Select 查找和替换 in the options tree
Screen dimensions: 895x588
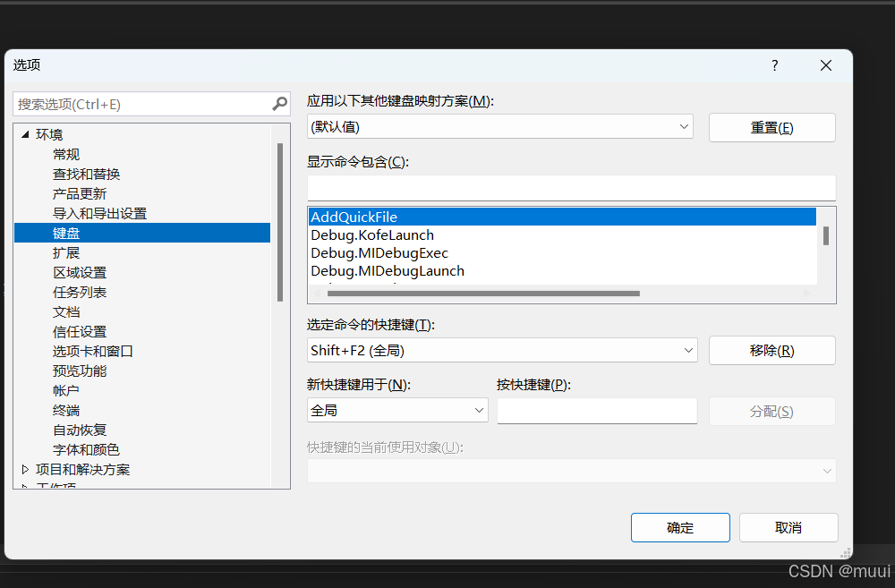86,175
